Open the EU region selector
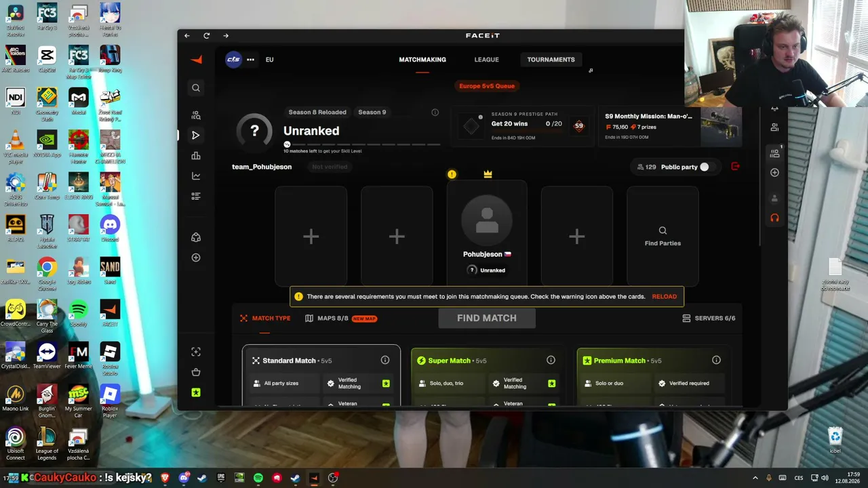The height and width of the screenshot is (488, 868). pos(269,60)
